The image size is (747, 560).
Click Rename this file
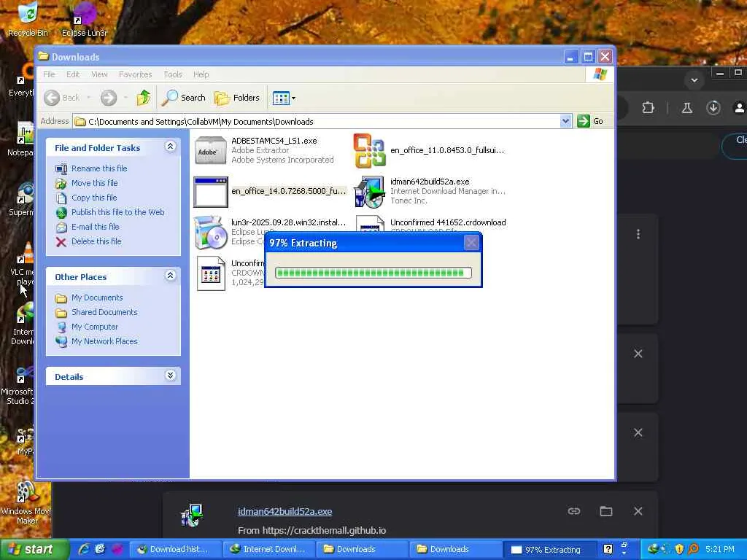[99, 168]
